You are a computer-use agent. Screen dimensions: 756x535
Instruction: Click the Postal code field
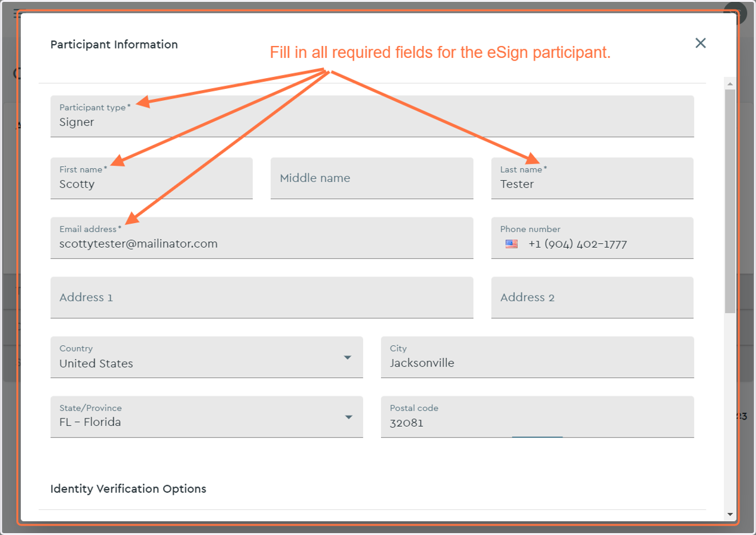coord(537,417)
